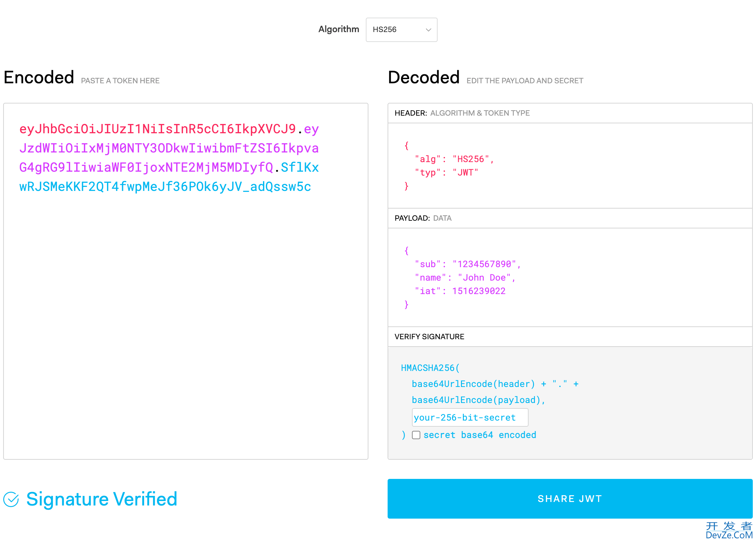The width and height of the screenshot is (756, 542).
Task: Click the red header segment of the token
Action: (157, 129)
